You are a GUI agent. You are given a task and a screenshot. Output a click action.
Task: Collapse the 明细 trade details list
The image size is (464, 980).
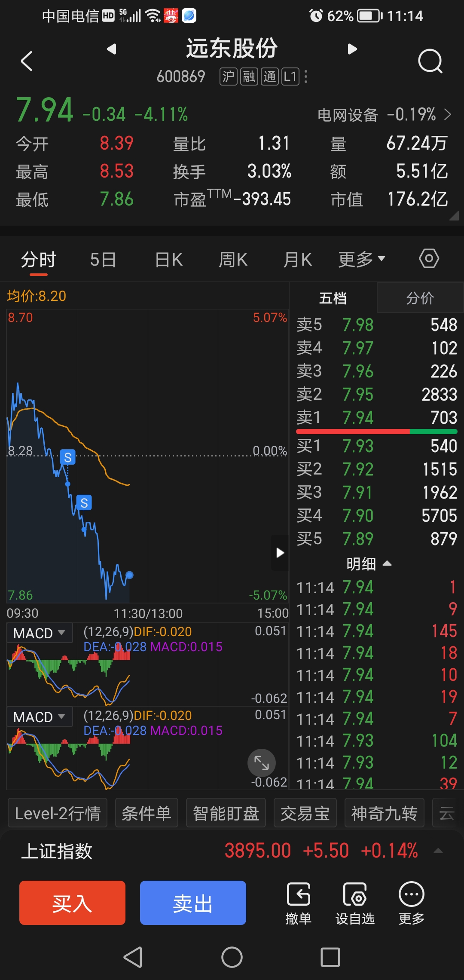point(369,563)
